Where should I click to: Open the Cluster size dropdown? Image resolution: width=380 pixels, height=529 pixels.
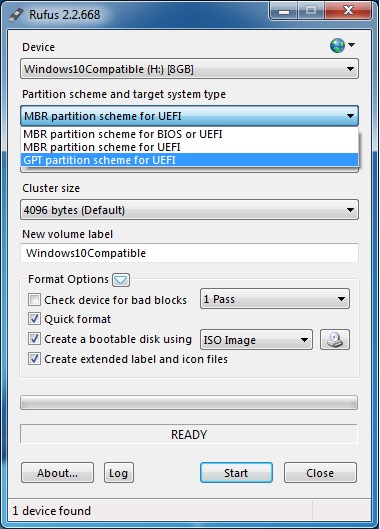[189, 210]
